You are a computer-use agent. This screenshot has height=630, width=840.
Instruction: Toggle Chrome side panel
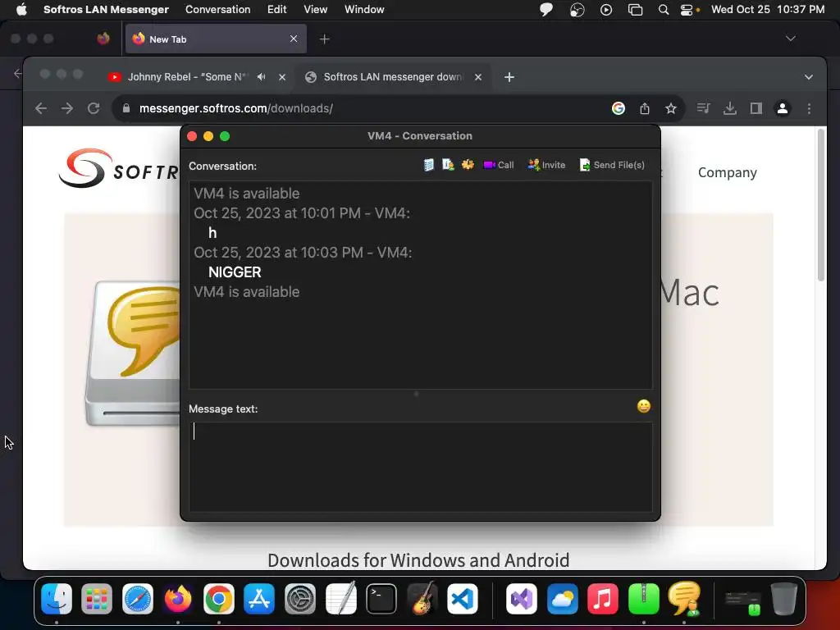(x=756, y=108)
